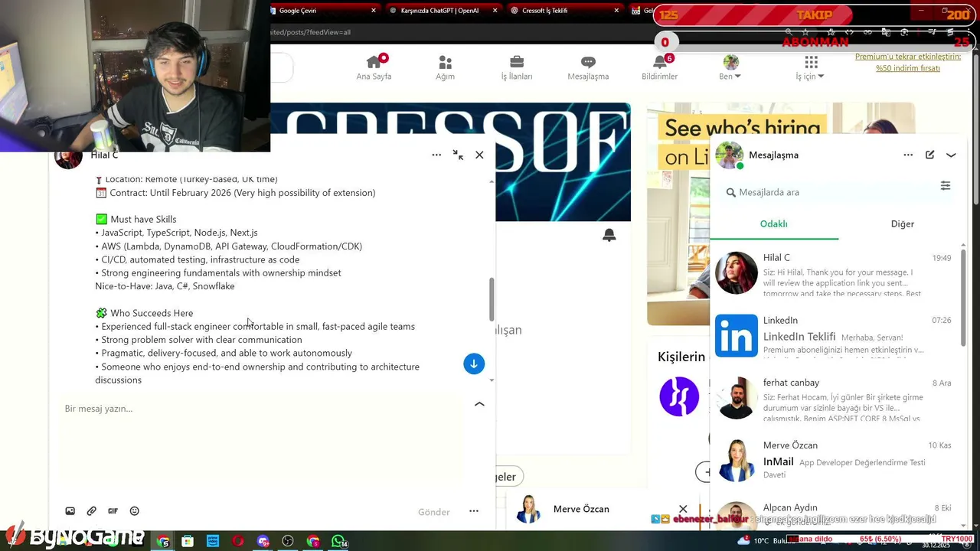Select the Odaklı messages tab
The image size is (980, 551).
coord(774,224)
